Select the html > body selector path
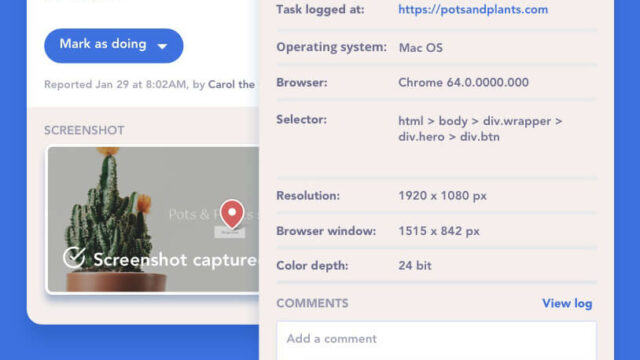The image size is (640, 360). point(480,129)
